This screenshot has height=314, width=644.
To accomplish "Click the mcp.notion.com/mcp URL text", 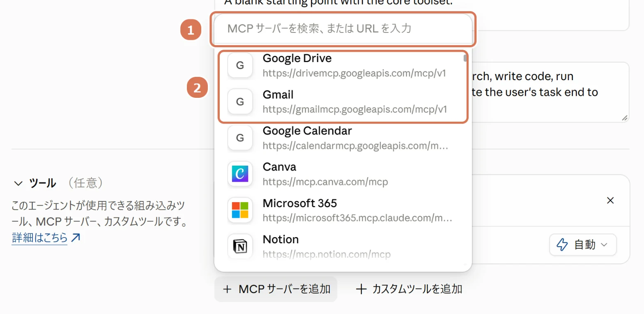I will click(x=327, y=254).
